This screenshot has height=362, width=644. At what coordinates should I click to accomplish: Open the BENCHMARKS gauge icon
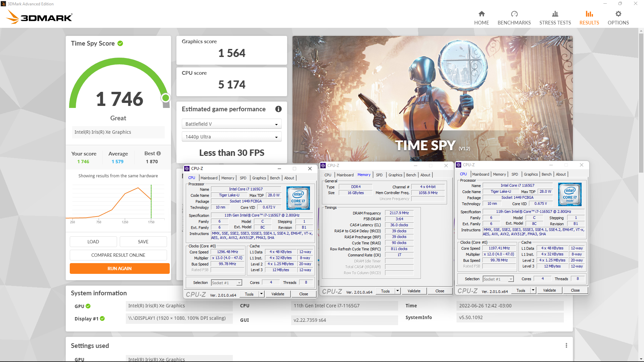[514, 14]
